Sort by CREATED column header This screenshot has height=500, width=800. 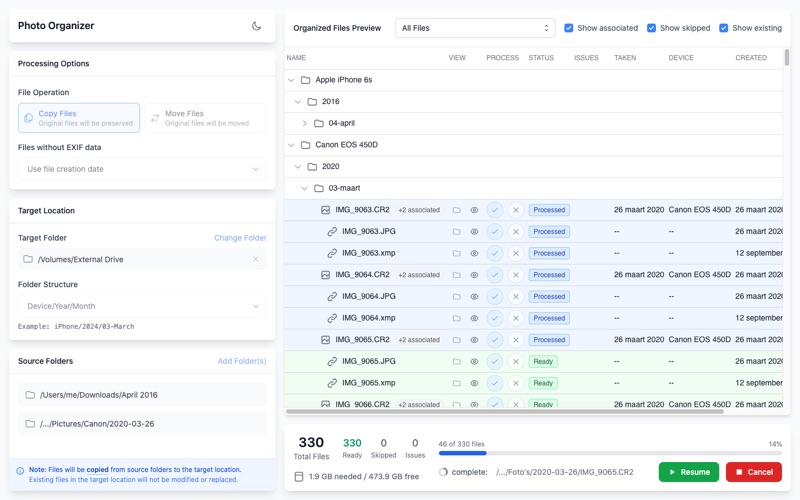[x=751, y=58]
